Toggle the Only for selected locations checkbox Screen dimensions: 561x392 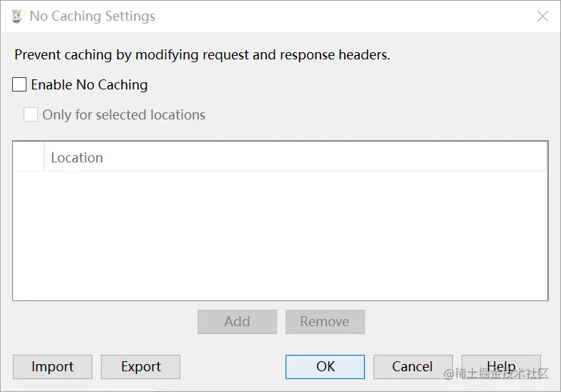[x=31, y=114]
